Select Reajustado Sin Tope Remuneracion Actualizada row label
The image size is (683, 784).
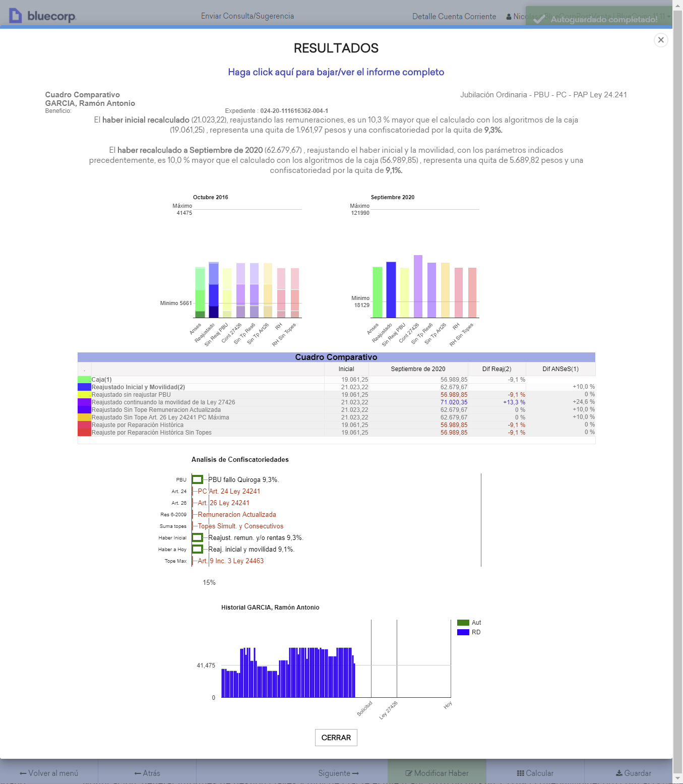(x=156, y=410)
